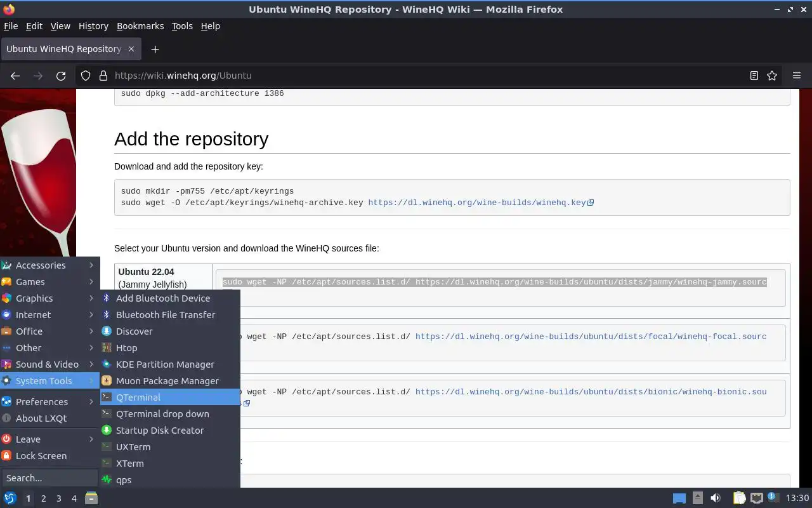Start Htop from System Tools
Screen dimensions: 812x508
tap(170, 348)
